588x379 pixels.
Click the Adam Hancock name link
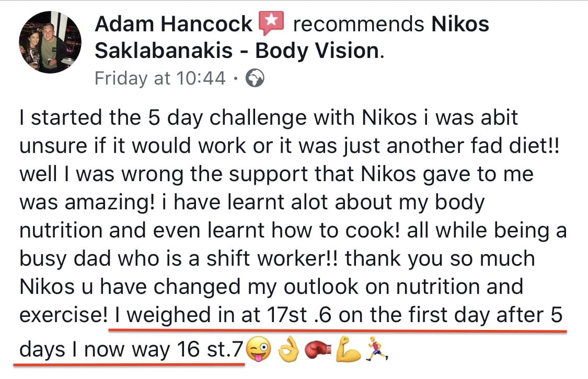click(175, 24)
